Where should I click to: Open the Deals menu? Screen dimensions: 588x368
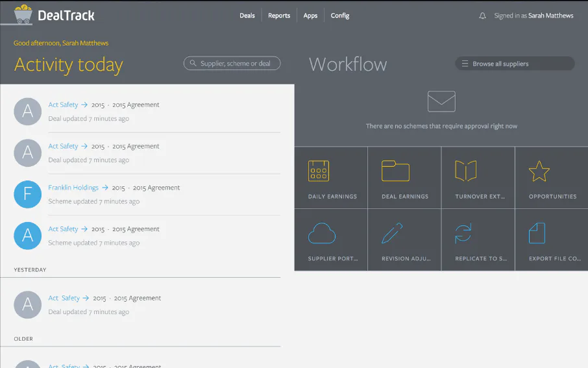247,16
